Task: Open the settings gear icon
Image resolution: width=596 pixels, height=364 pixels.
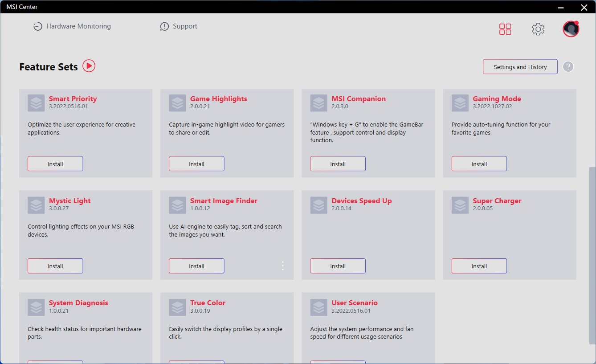Action: (538, 29)
